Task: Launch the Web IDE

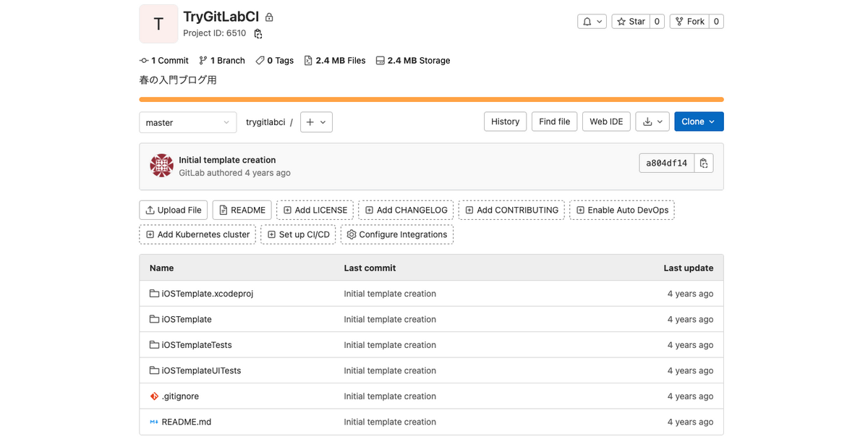Action: pos(606,122)
